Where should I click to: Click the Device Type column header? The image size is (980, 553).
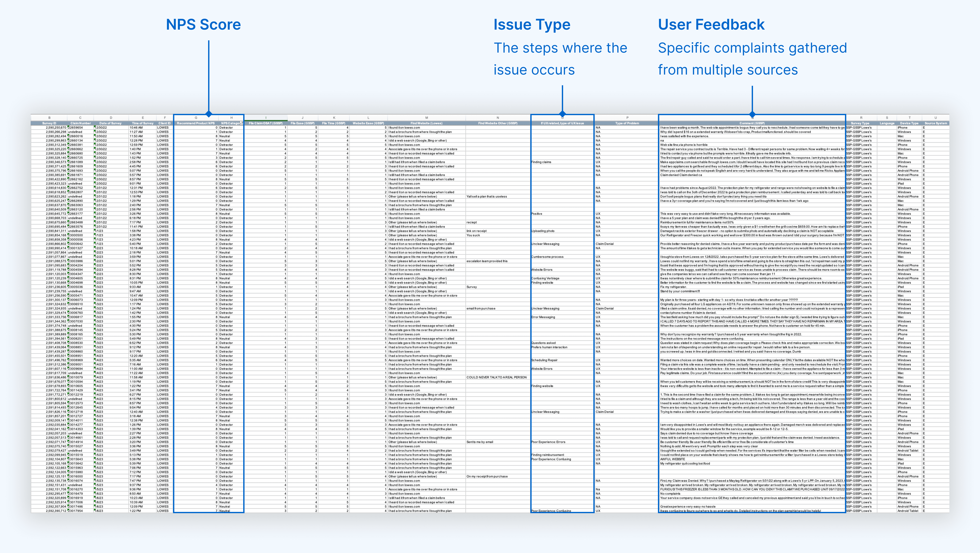(x=909, y=123)
